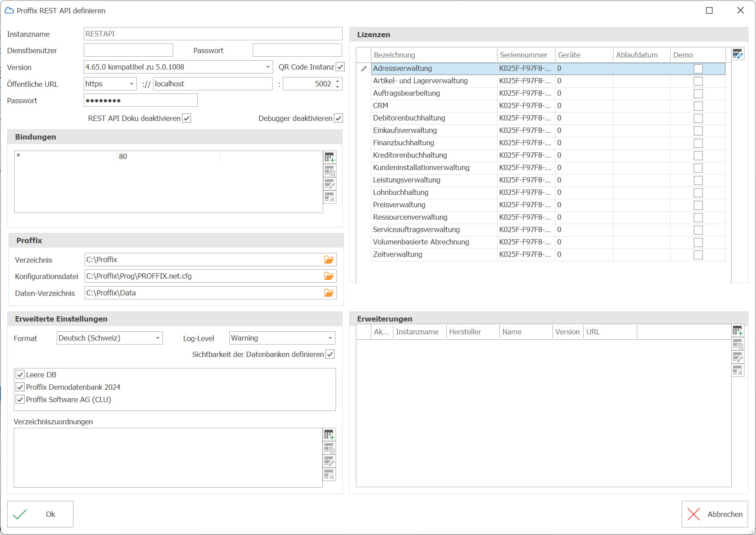The width and height of the screenshot is (756, 535).
Task: Delete the selected binding in Bindungen
Action: 330,197
